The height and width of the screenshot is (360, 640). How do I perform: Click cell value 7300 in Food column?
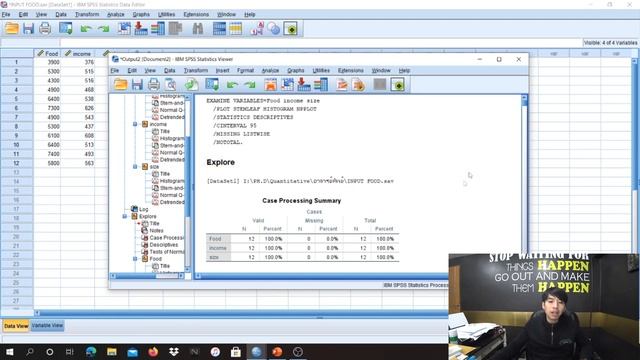[47, 108]
